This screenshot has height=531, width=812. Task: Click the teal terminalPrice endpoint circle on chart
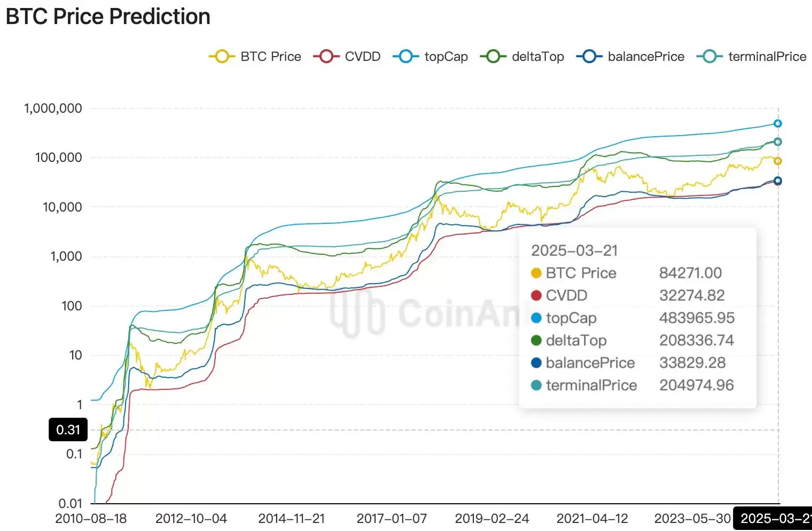pyautogui.click(x=778, y=142)
